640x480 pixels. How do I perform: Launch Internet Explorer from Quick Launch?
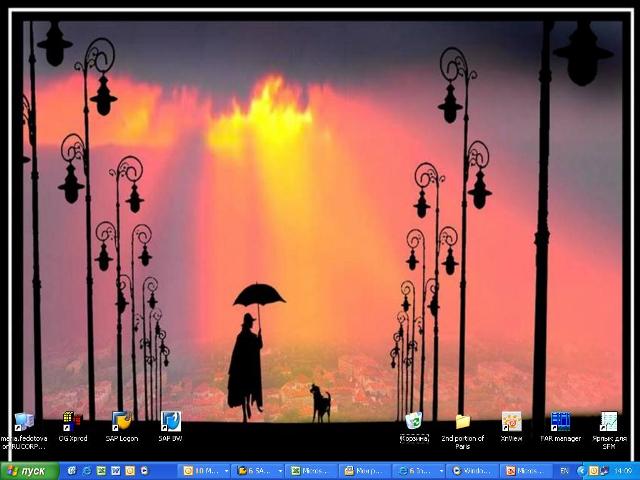87,471
